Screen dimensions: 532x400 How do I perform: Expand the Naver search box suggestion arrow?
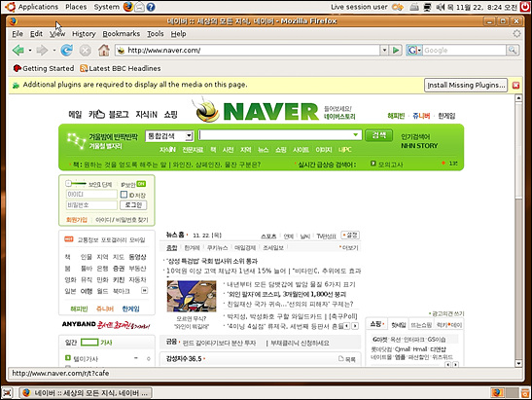[x=356, y=135]
